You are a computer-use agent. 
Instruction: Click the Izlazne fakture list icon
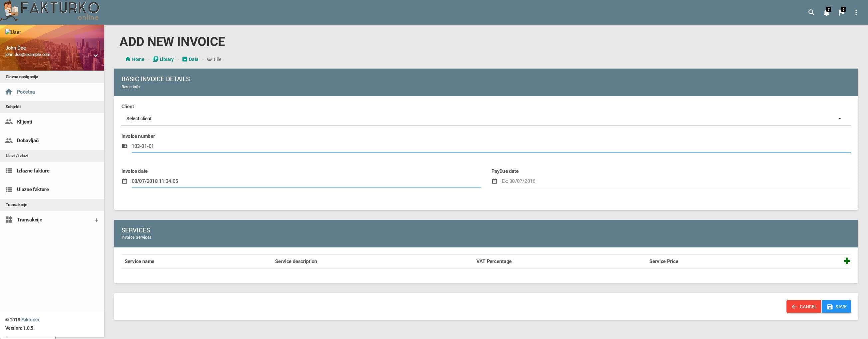(9, 171)
